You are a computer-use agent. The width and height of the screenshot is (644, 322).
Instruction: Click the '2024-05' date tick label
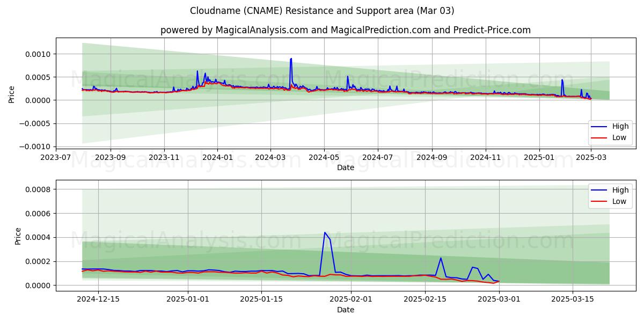[324, 157]
